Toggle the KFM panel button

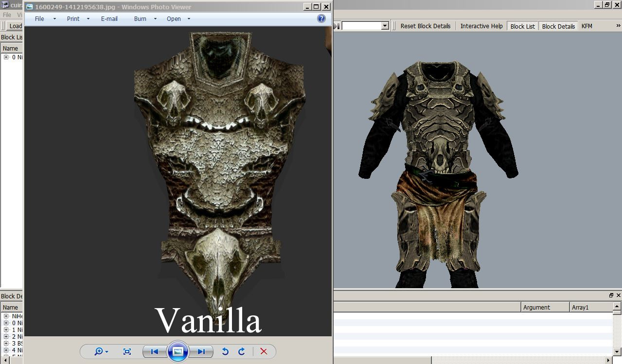(587, 26)
